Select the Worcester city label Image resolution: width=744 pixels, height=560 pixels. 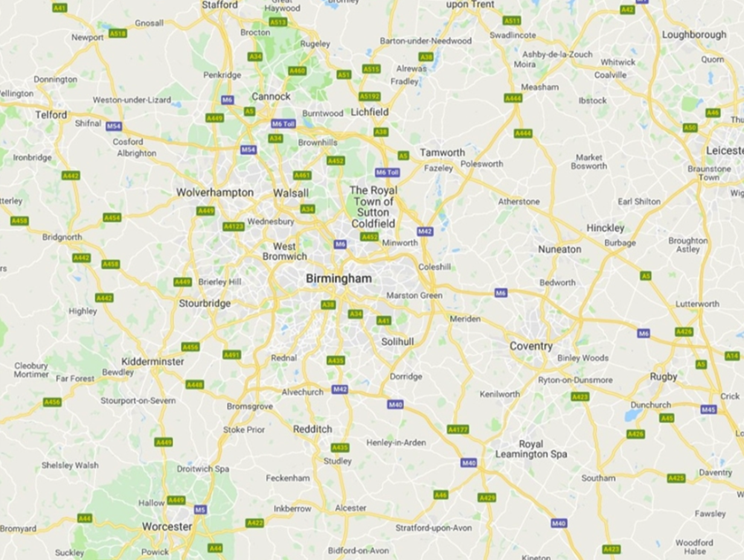point(167,527)
